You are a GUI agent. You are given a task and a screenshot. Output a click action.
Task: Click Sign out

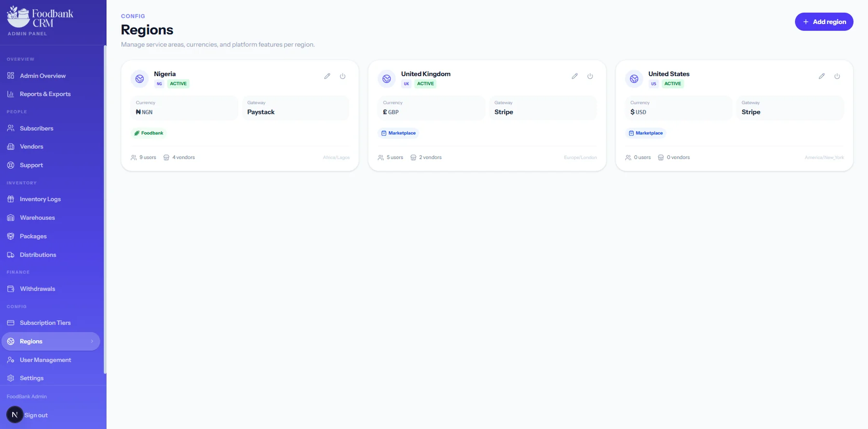point(36,415)
